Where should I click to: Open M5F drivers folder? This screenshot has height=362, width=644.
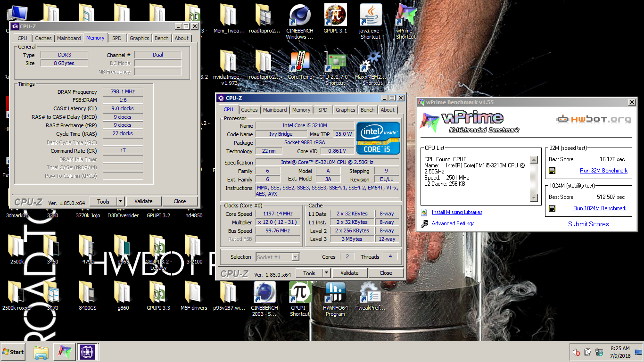click(194, 296)
